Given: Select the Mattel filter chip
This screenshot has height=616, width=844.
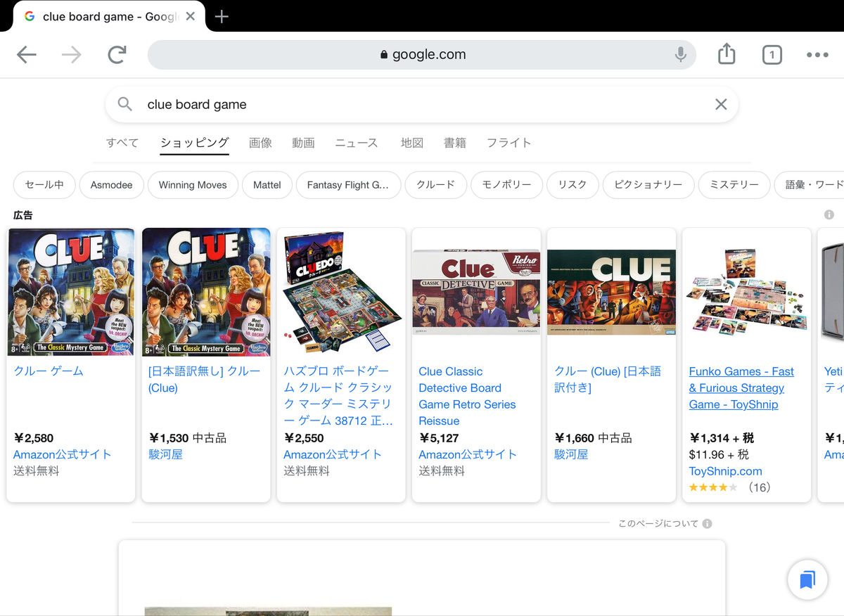Looking at the screenshot, I should pyautogui.click(x=267, y=185).
